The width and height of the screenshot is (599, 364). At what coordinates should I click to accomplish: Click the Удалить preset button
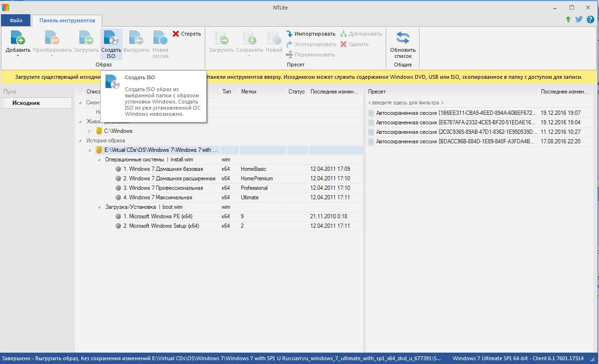(x=354, y=44)
